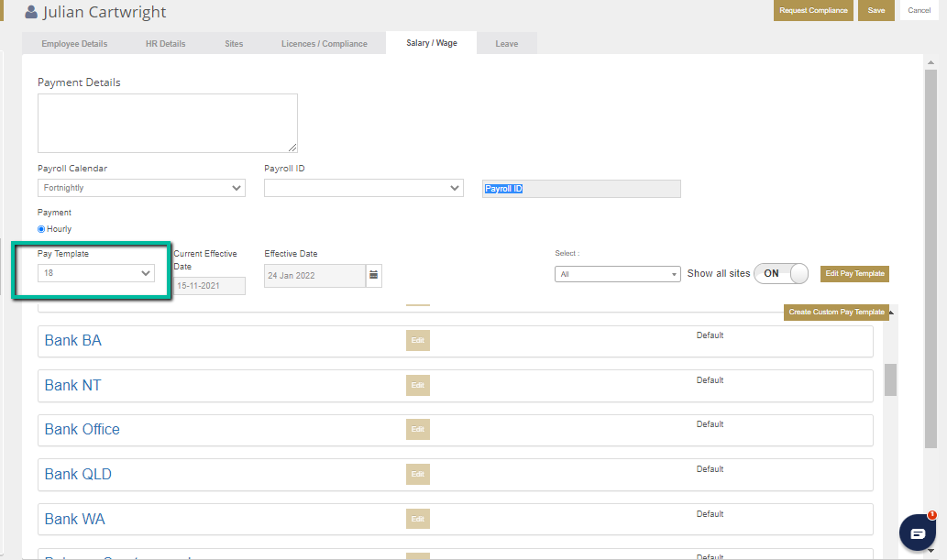Click Edit for Bank WA row
The image size is (947, 560).
(418, 519)
